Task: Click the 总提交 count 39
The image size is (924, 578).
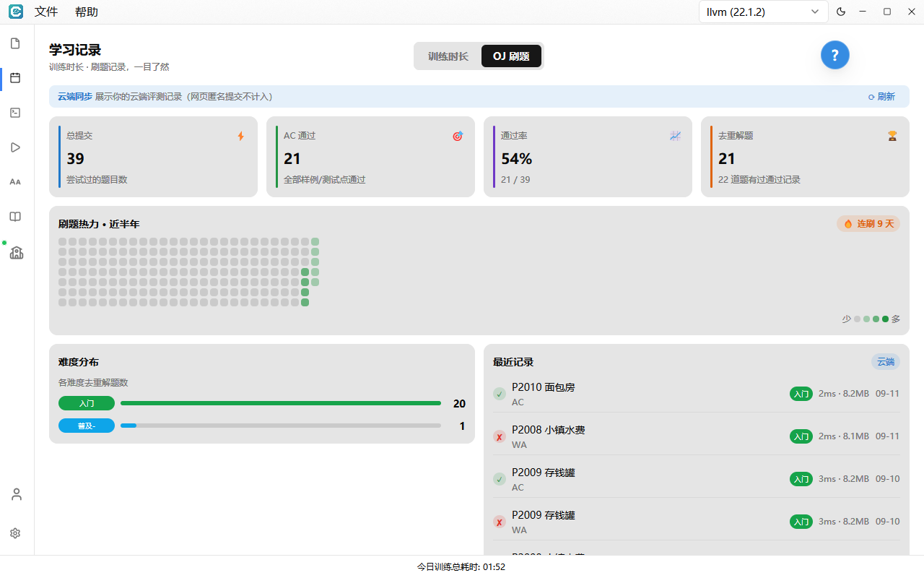Action: tap(76, 159)
